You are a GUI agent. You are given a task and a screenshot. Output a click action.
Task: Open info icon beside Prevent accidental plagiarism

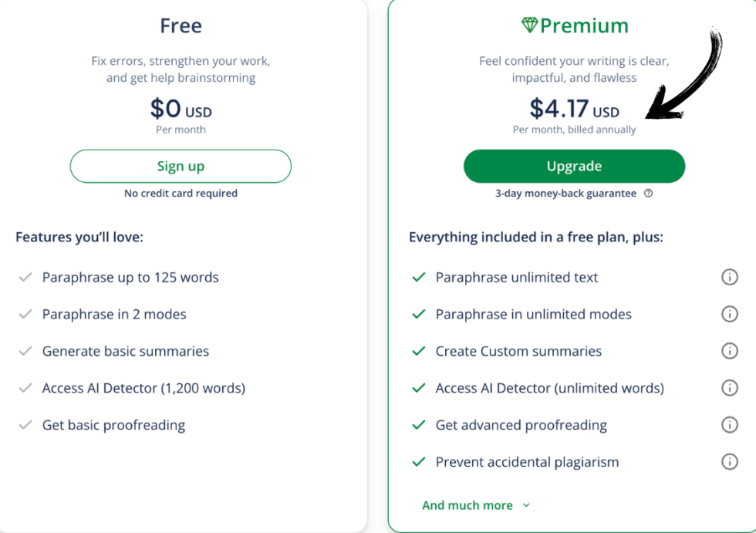point(729,462)
